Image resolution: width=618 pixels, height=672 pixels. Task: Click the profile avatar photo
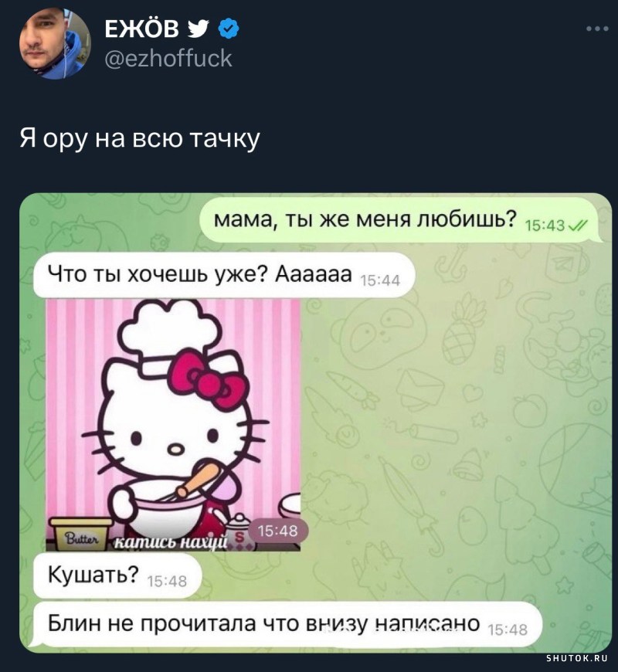pyautogui.click(x=55, y=44)
